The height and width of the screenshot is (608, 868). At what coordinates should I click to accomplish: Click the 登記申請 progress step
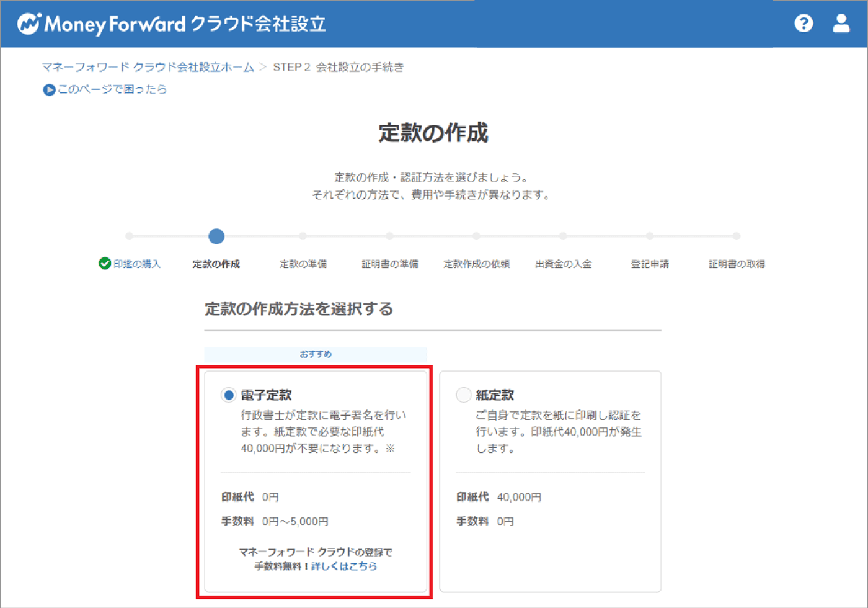coord(650,264)
